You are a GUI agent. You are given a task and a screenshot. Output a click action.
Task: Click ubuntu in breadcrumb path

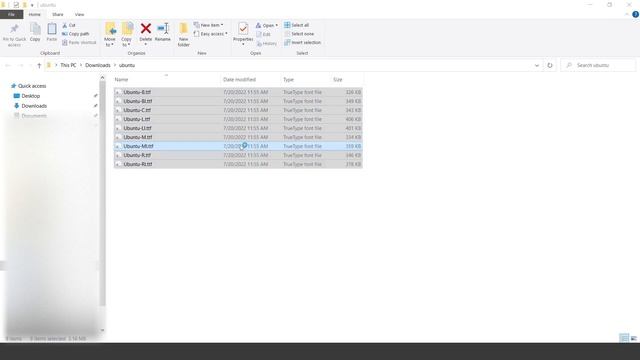(127, 65)
